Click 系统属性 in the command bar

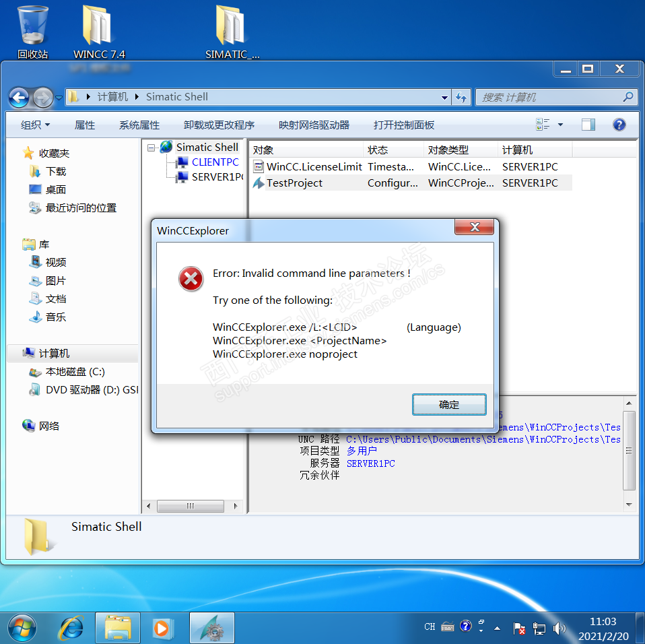point(139,125)
